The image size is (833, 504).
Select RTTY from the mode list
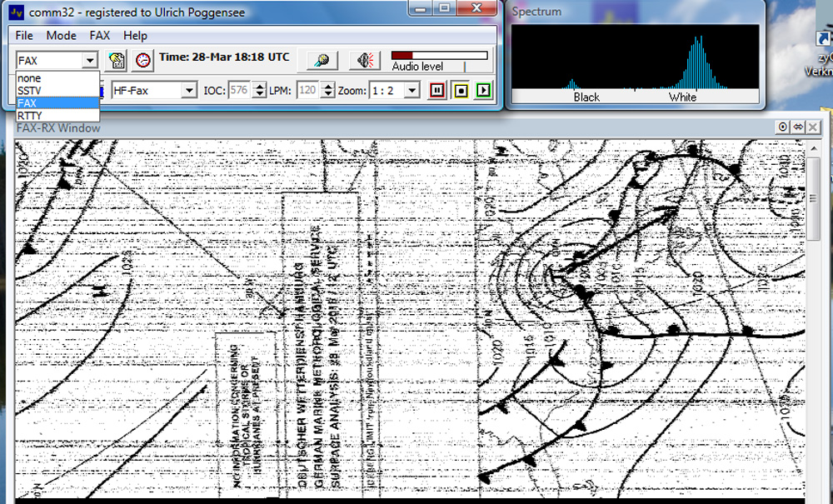click(x=30, y=115)
